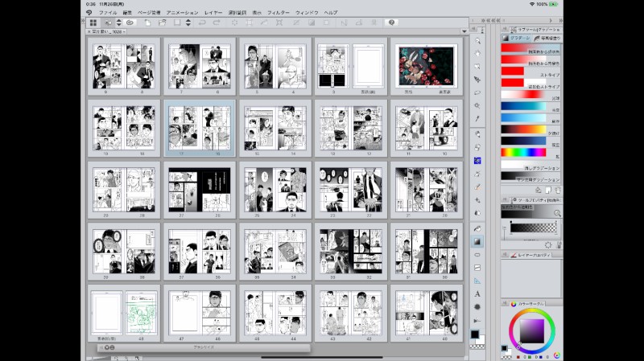Click the page stepper arrows beside grid icon
The image size is (644, 361).
(118, 23)
